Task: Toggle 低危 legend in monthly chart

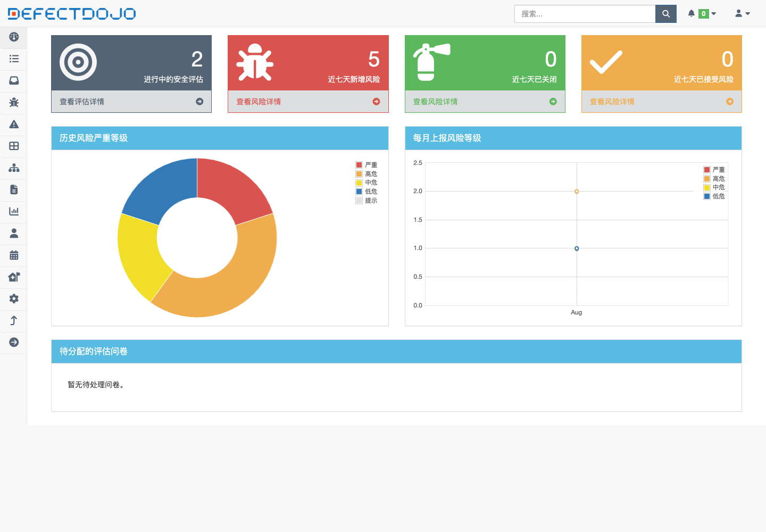Action: click(714, 196)
